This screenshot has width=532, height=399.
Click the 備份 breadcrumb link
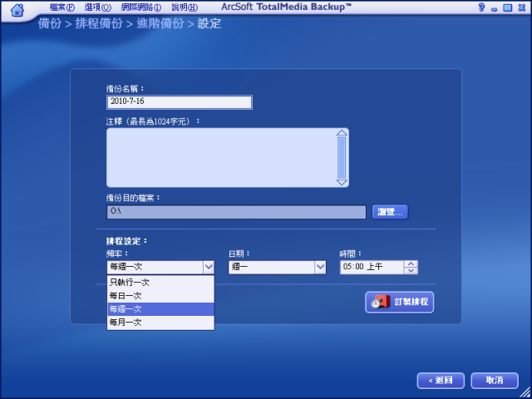50,23
